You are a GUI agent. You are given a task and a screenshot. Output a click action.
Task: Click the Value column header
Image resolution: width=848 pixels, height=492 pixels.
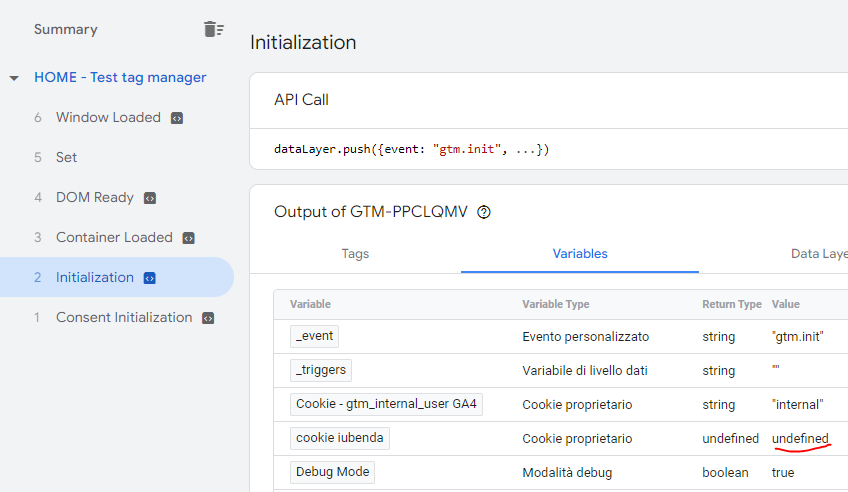pos(786,304)
